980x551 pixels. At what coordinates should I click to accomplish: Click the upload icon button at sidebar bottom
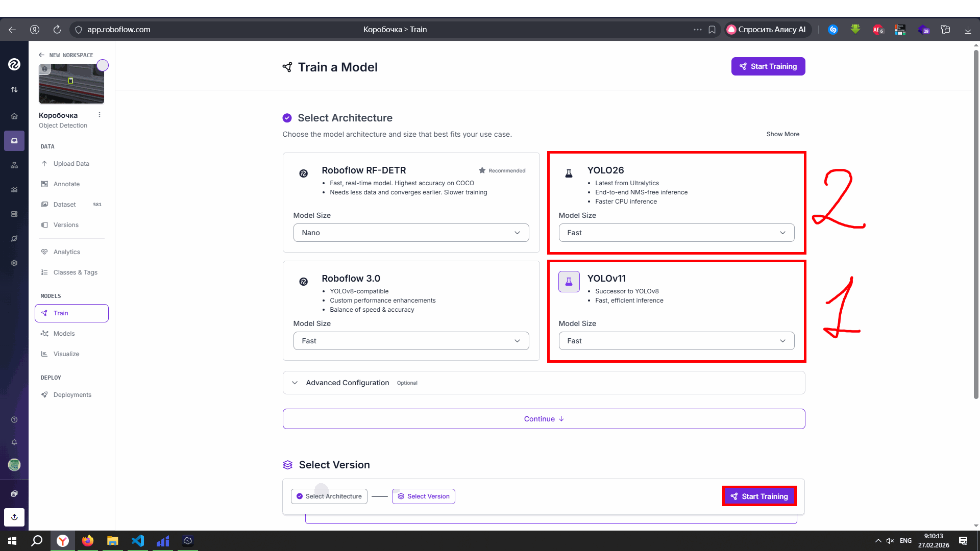pos(14,517)
